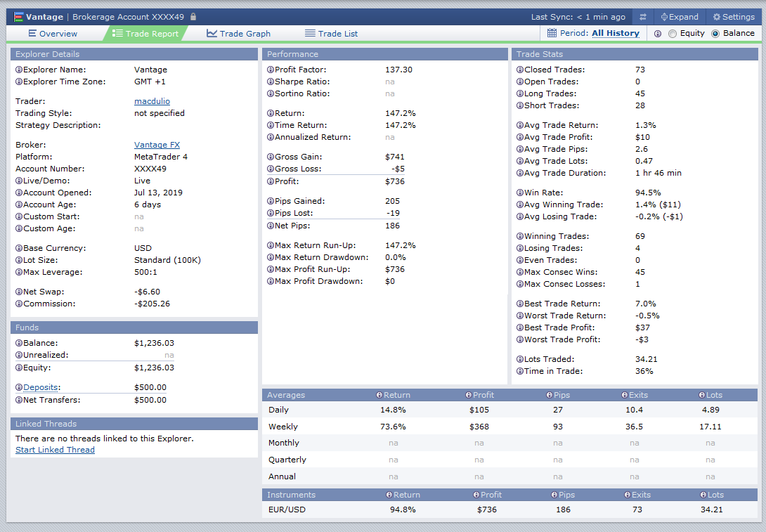Open the Settings menu
Image resolution: width=766 pixels, height=532 pixels.
(733, 17)
